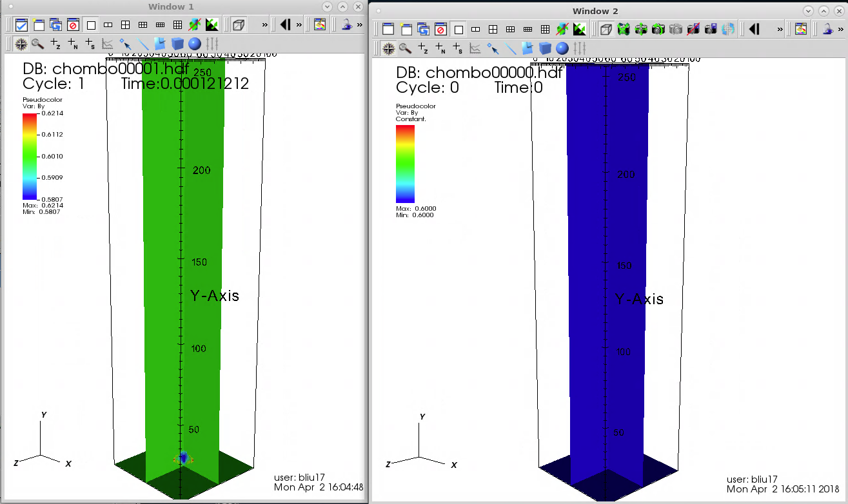The width and height of the screenshot is (848, 504).
Task: Pick 2x3 window layout in Window 1
Action: (x=143, y=25)
